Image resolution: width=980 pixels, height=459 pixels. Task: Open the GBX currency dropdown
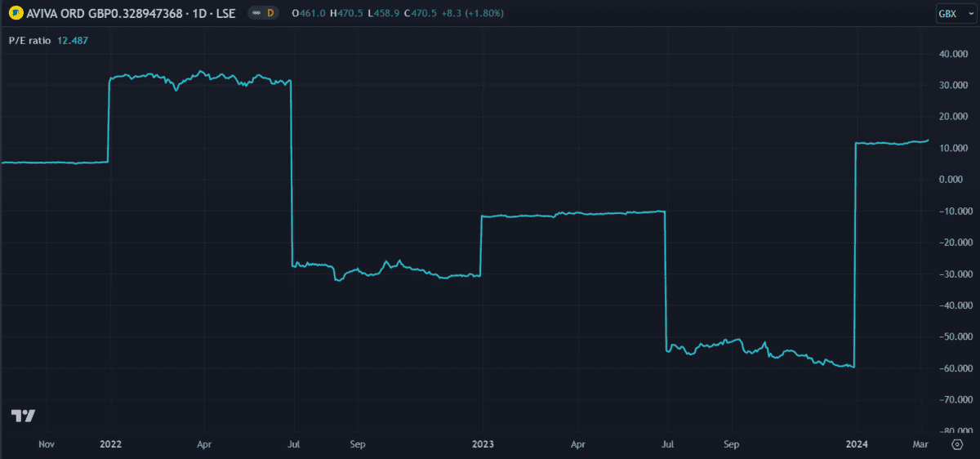[952, 14]
